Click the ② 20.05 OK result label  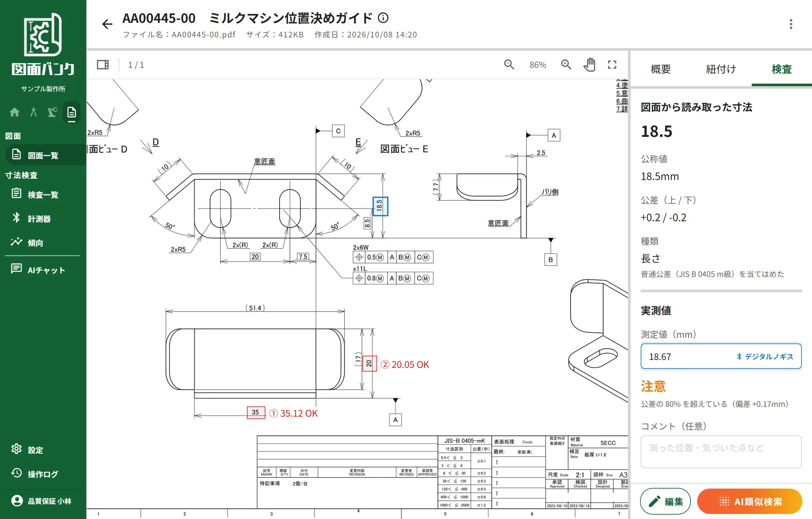(405, 365)
